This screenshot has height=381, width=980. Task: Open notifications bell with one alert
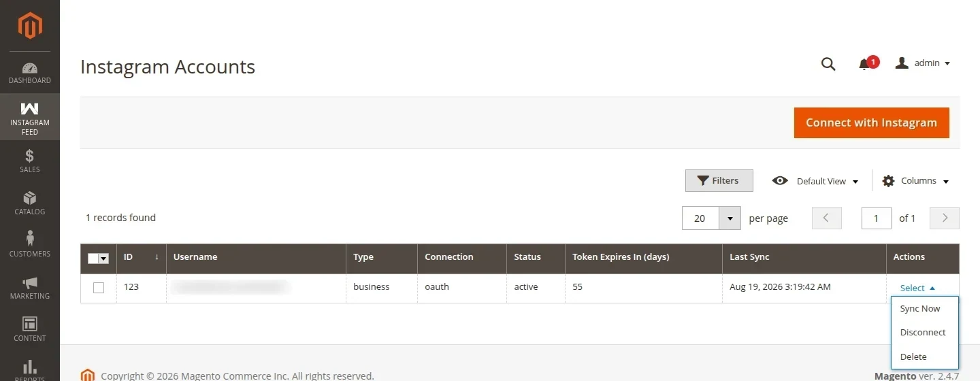(867, 63)
